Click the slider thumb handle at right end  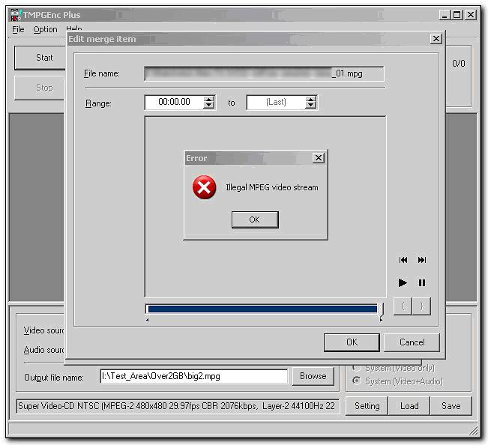[x=381, y=309]
